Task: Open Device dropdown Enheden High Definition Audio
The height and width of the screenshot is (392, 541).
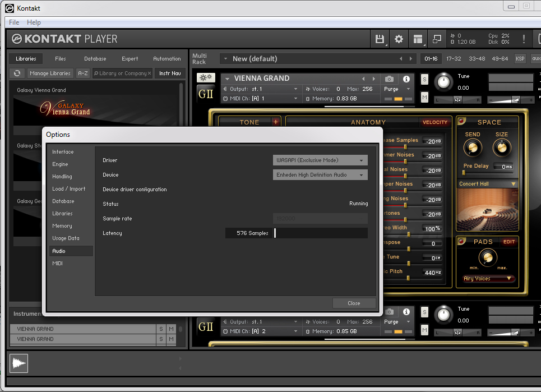Action: (x=320, y=174)
